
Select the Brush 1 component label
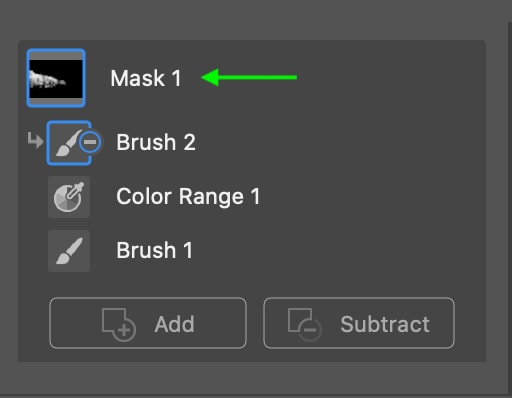(154, 250)
